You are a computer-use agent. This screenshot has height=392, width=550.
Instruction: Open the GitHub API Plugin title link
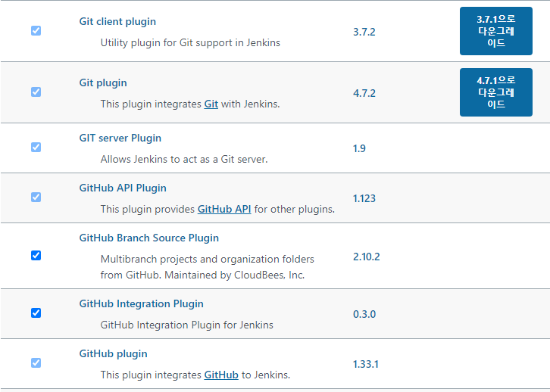123,188
